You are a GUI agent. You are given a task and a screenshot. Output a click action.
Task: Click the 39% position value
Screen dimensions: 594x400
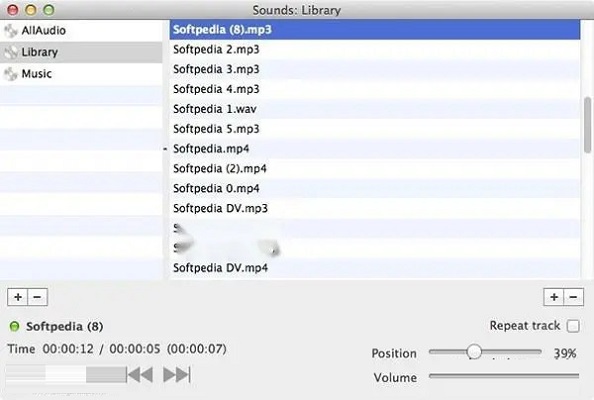pyautogui.click(x=565, y=353)
